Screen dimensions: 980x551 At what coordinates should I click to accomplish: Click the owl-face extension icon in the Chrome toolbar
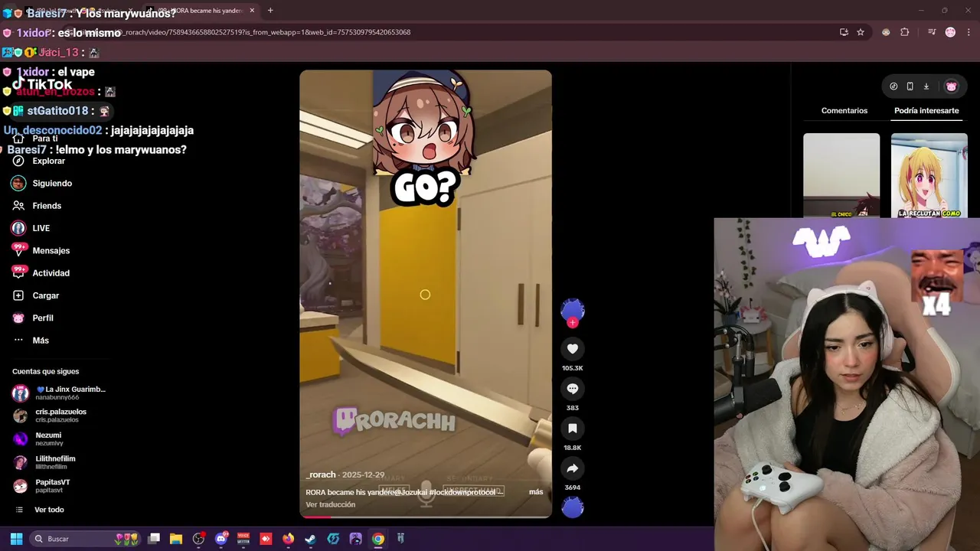(x=886, y=32)
